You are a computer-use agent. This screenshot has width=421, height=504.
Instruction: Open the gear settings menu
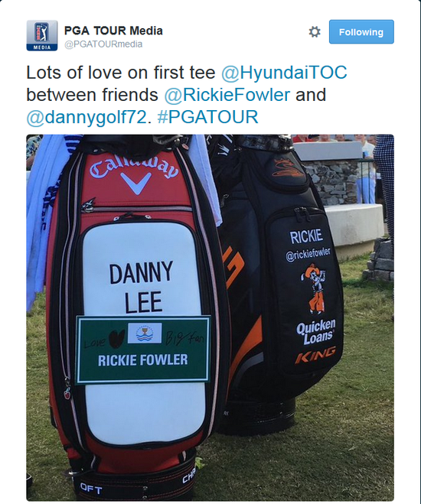coord(315,32)
